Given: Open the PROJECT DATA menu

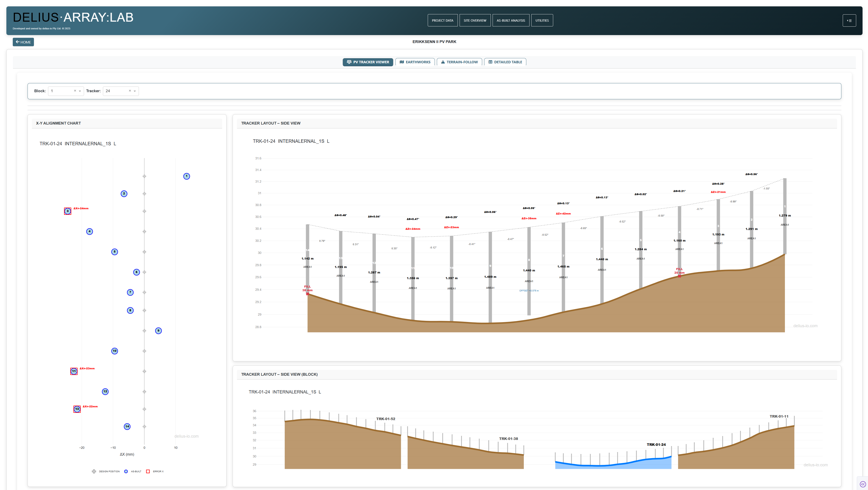Looking at the screenshot, I should [443, 20].
